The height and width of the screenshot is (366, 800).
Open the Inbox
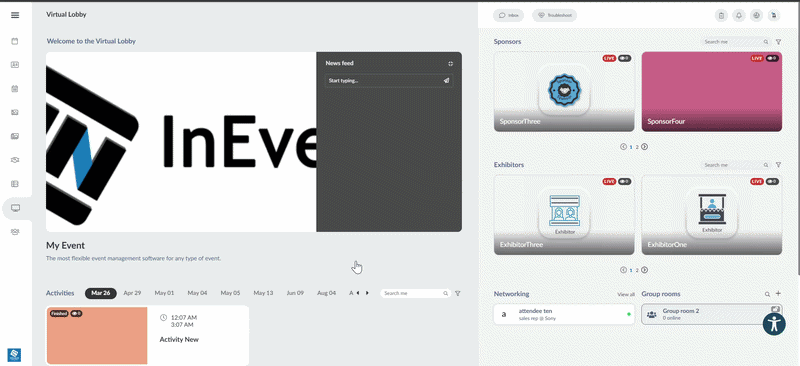(509, 15)
